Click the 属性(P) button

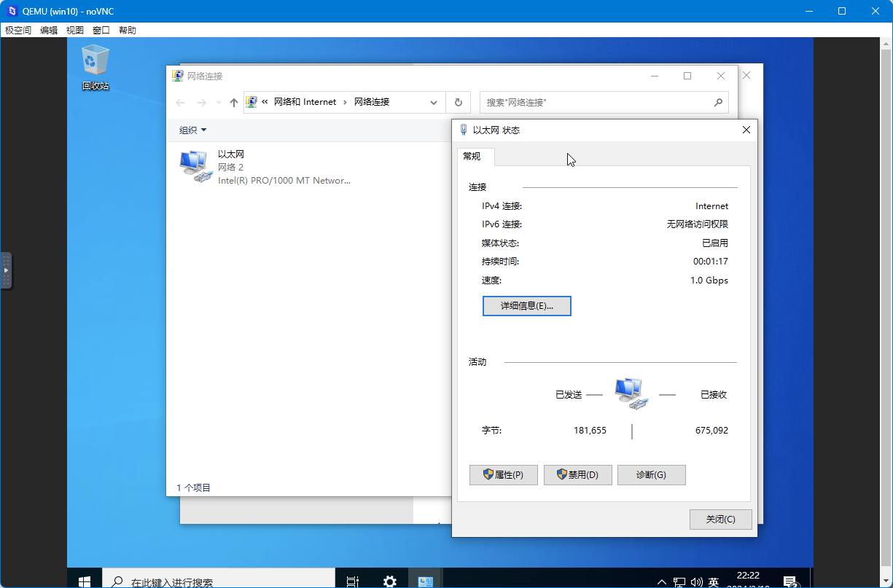pyautogui.click(x=503, y=474)
